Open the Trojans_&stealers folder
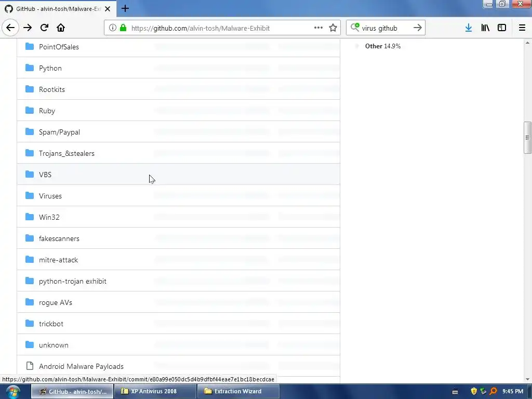Image resolution: width=532 pixels, height=399 pixels. coord(66,153)
